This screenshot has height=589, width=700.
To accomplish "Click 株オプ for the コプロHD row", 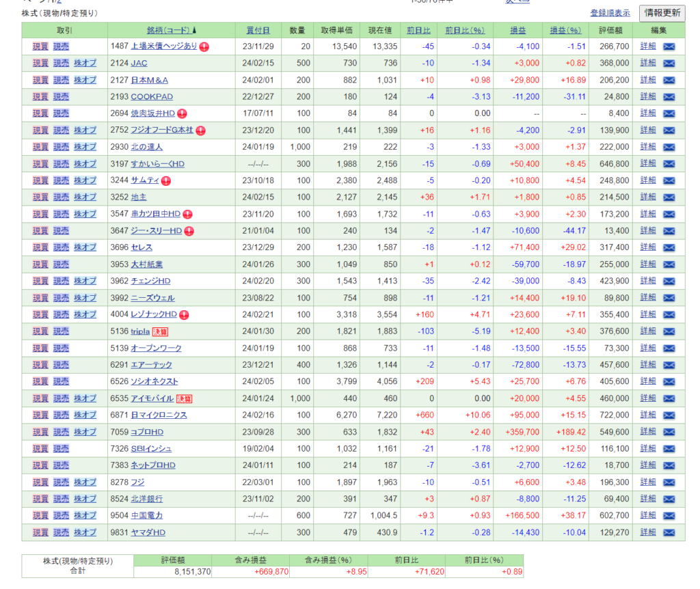I will click(x=85, y=432).
